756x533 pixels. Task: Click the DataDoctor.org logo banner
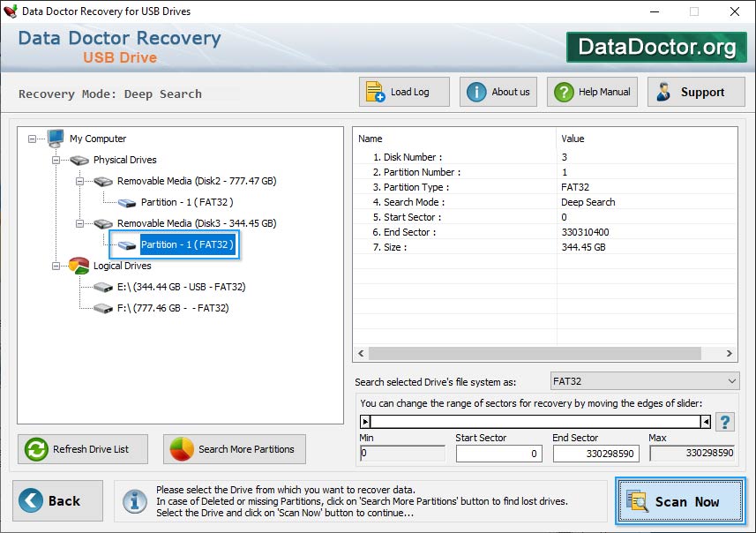(656, 47)
